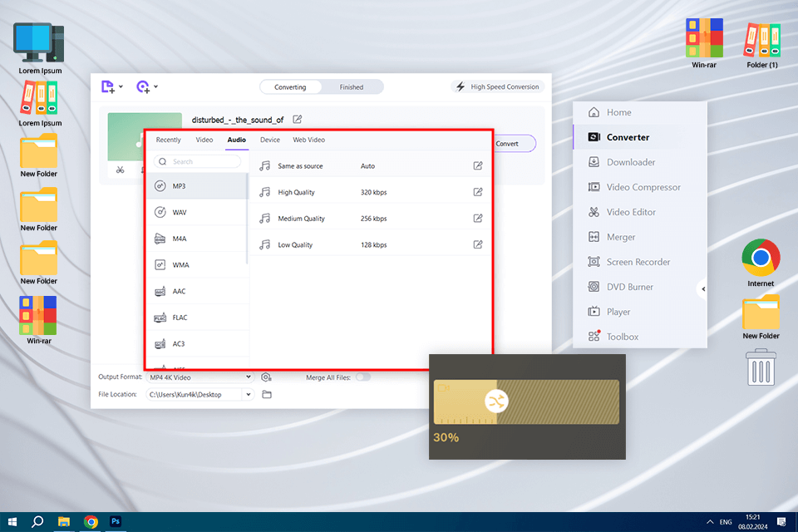Screen dimensions: 798x532
Task: Click the format Search field
Action: click(198, 161)
